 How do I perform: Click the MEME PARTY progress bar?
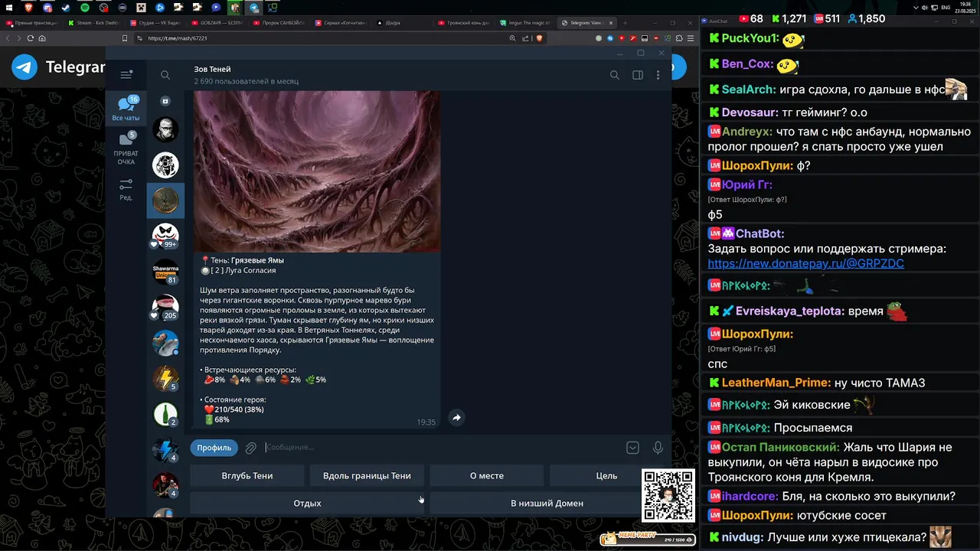tap(647, 540)
